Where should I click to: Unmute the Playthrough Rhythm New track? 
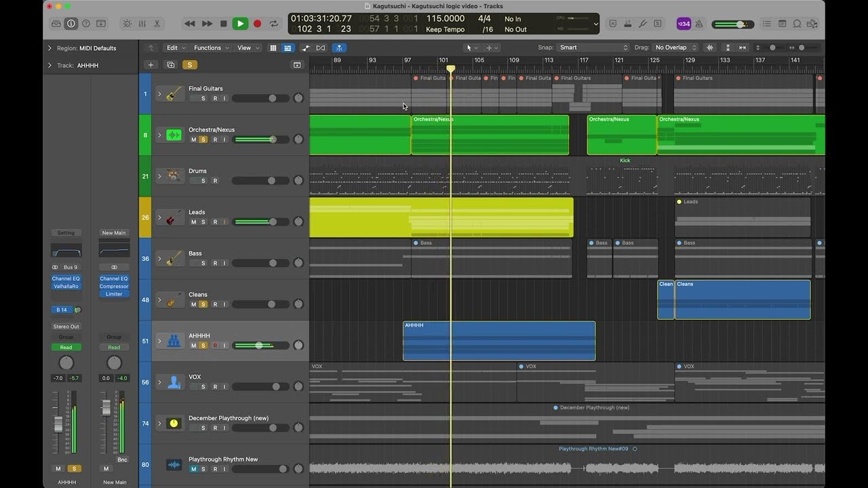pyautogui.click(x=193, y=469)
